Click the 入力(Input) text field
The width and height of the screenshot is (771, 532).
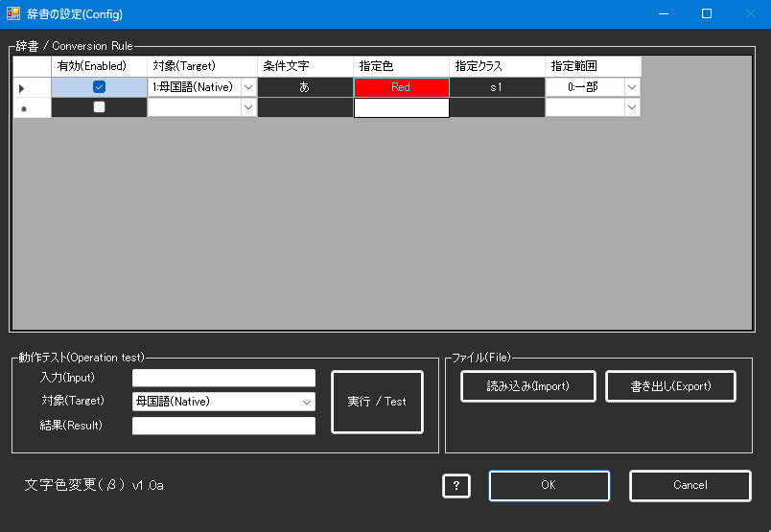coord(223,378)
